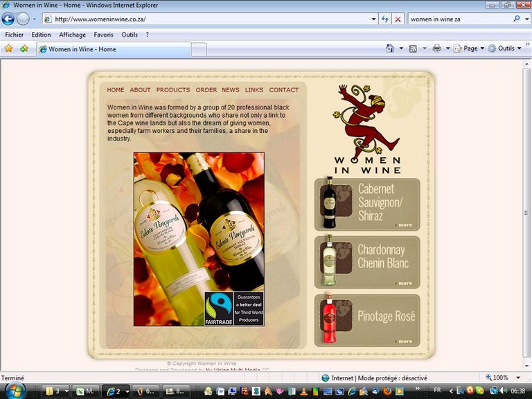Follow the CONTACT navigation link
The height and width of the screenshot is (399, 532).
point(283,90)
